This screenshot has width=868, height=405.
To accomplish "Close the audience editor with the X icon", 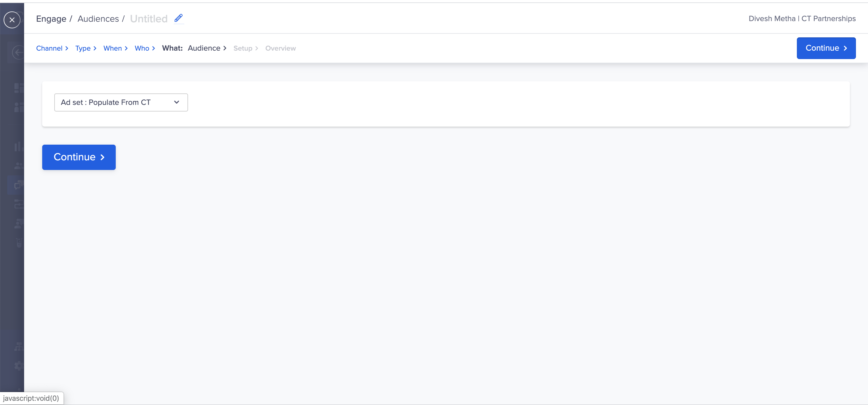I will coord(12,20).
